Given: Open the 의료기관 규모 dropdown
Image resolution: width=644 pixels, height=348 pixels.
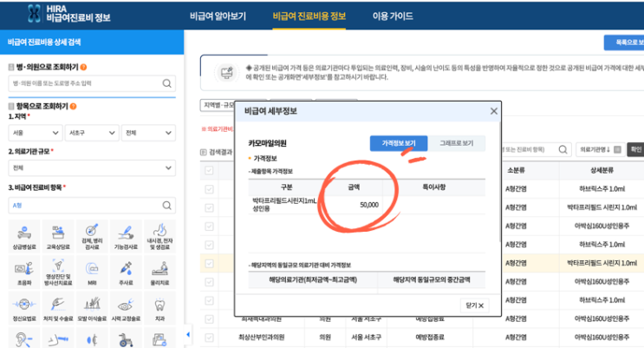Looking at the screenshot, I should (x=92, y=167).
